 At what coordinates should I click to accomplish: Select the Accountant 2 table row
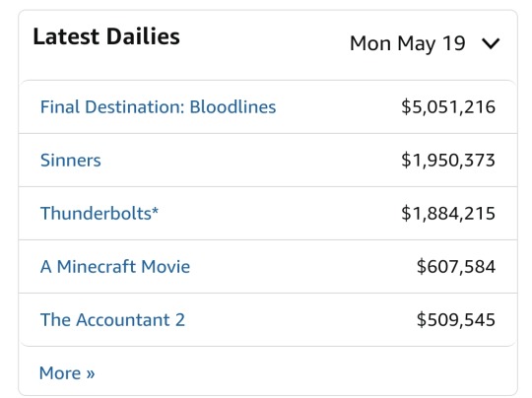click(268, 320)
